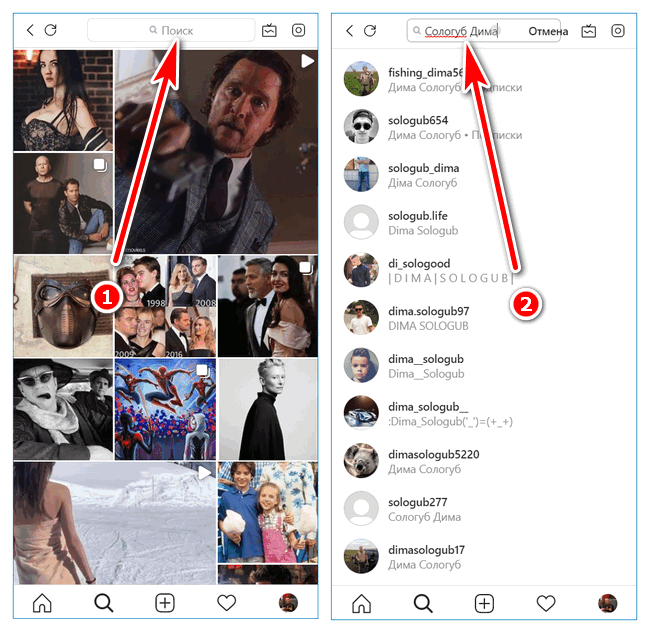Select the dima__sologub account with Dima__Sologub name
This screenshot has width=650, height=633.
tap(484, 366)
